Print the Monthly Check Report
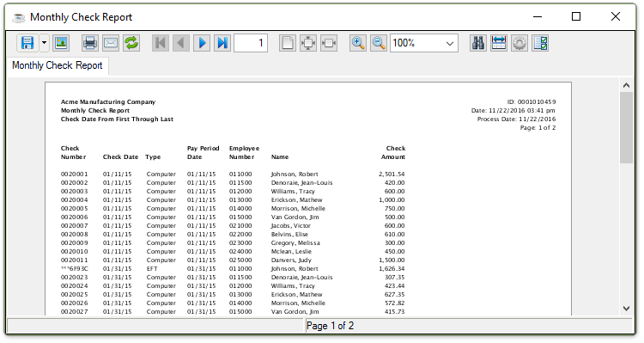 89,43
